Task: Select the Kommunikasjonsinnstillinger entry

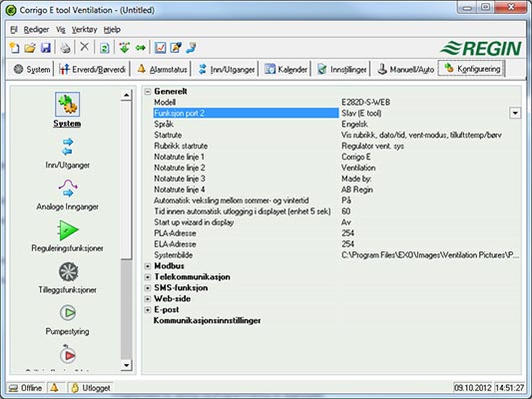Action: pyautogui.click(x=207, y=320)
